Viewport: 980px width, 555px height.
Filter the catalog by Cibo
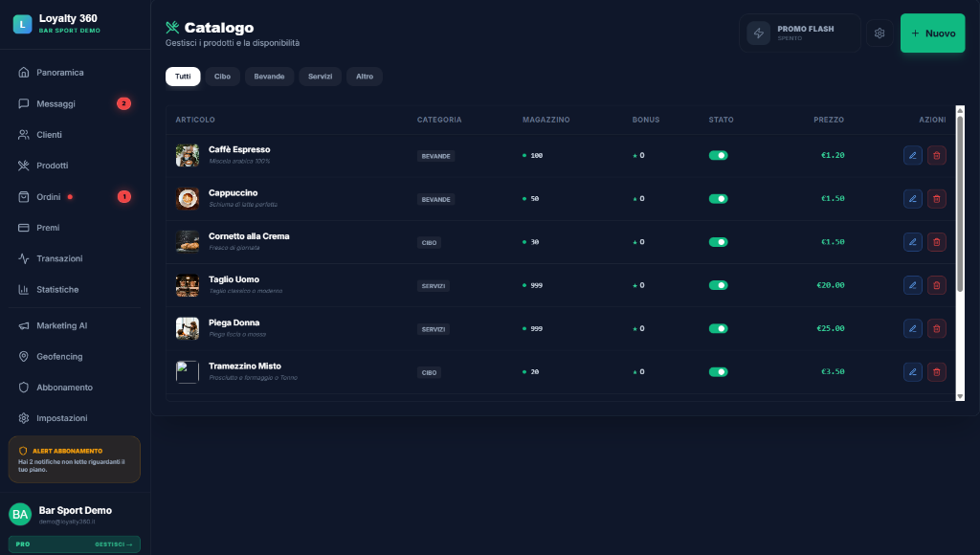pos(222,77)
